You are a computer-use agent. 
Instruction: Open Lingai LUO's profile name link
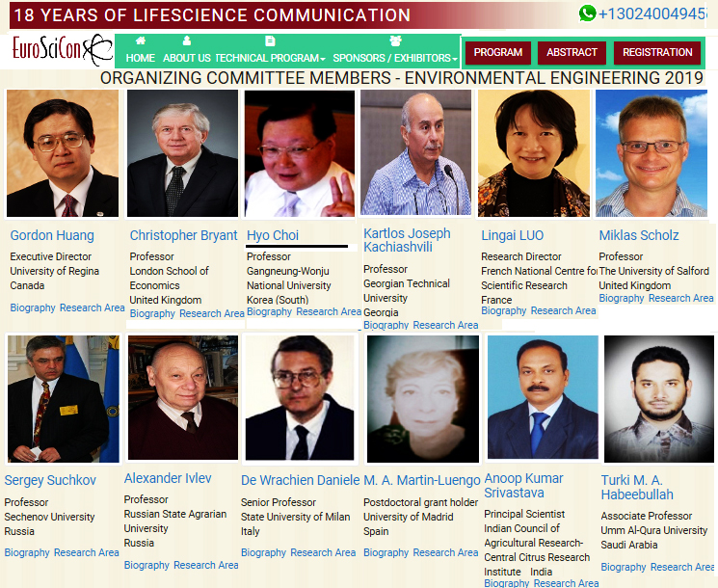click(x=512, y=235)
